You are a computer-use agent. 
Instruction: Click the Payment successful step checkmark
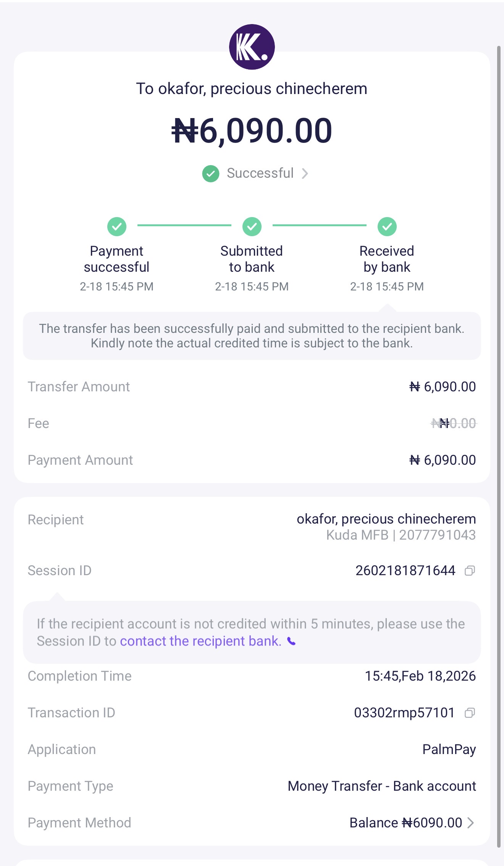click(x=116, y=227)
